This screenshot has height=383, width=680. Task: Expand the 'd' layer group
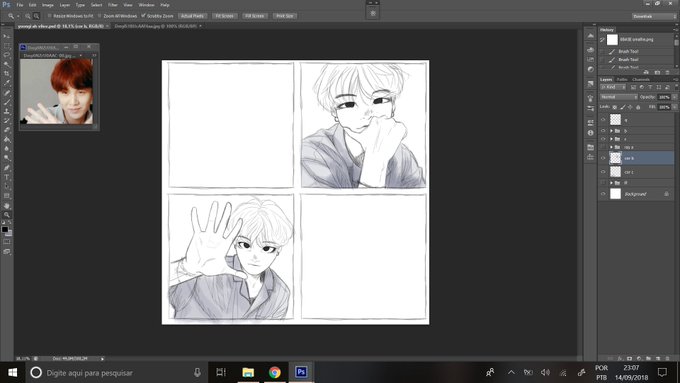click(x=611, y=183)
